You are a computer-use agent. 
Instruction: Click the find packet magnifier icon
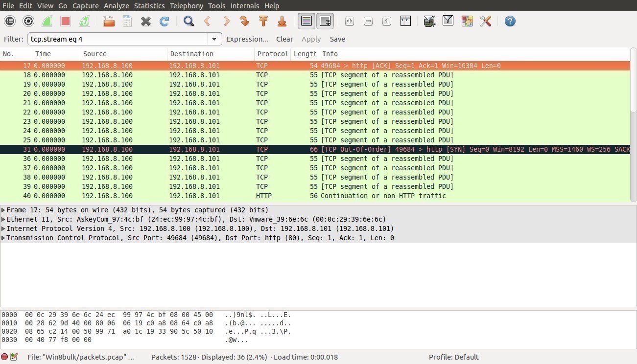pos(189,21)
